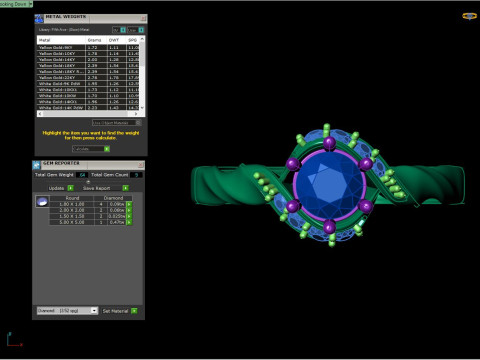
Task: Click the small round pin under gem totals
Action: (x=88, y=182)
